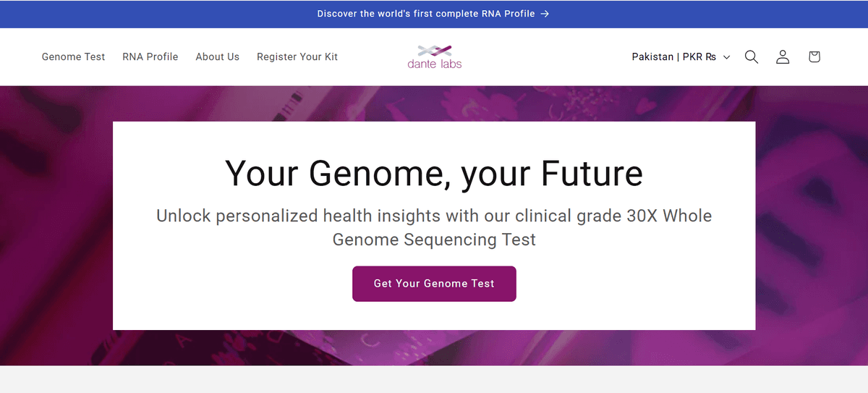Select the About Us navigation link

[x=217, y=56]
